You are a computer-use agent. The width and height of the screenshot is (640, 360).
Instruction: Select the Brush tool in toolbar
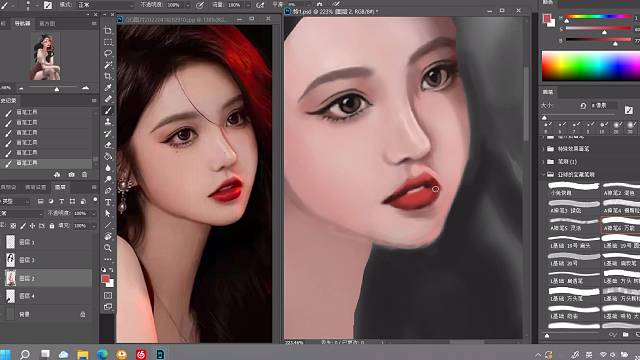coord(108,111)
